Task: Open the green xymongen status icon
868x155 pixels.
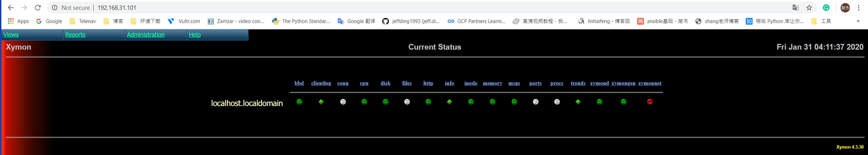Action: [624, 102]
